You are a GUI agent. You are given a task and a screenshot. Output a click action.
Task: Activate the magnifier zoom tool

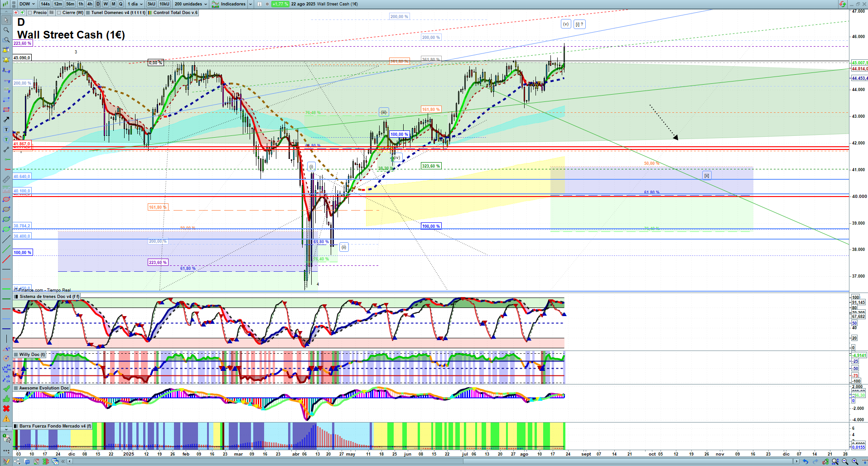6,30
